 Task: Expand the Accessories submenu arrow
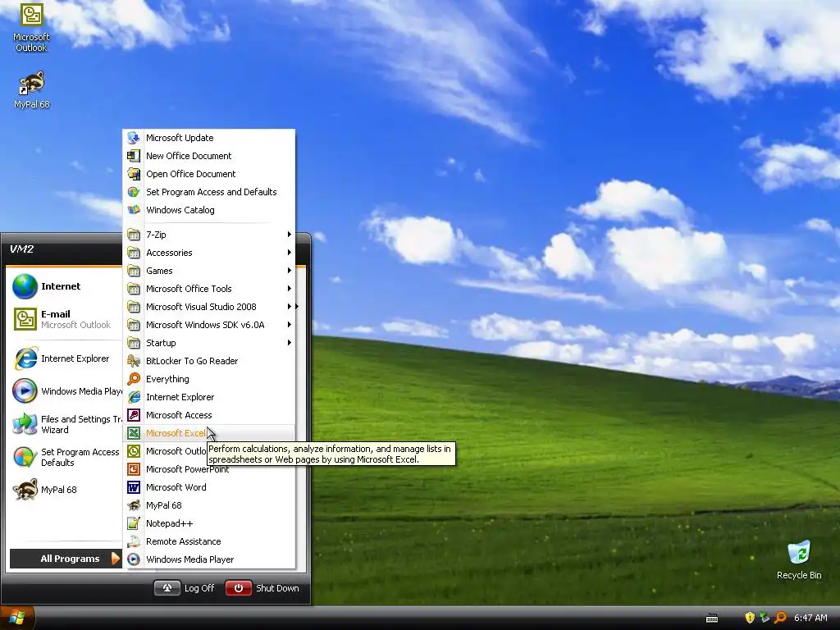(x=290, y=253)
